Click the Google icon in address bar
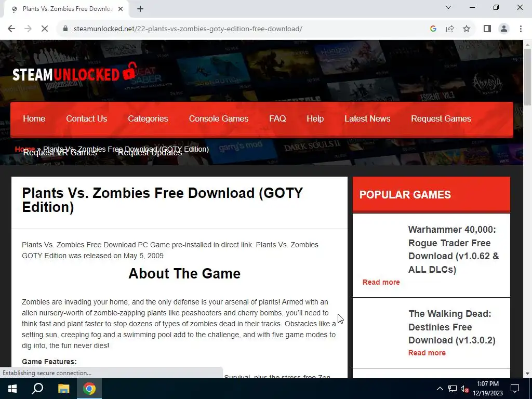The width and height of the screenshot is (532, 399). (x=433, y=29)
